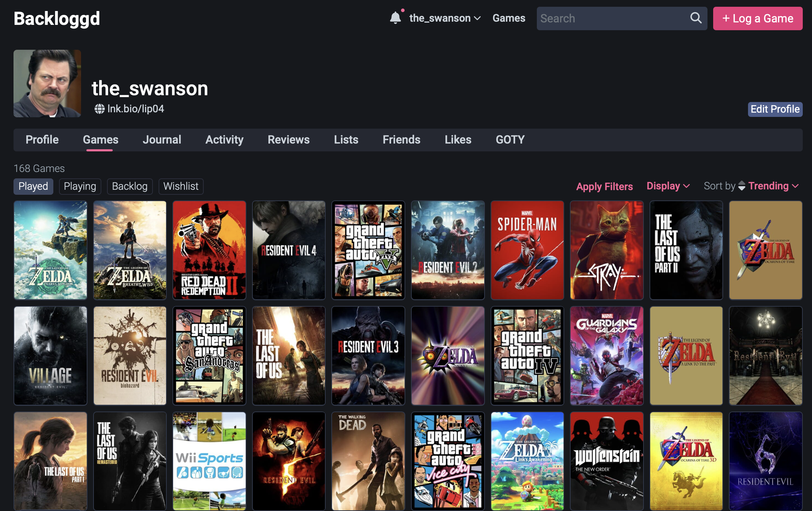Select the Backlog status filter
Image resolution: width=812 pixels, height=511 pixels.
click(x=129, y=186)
